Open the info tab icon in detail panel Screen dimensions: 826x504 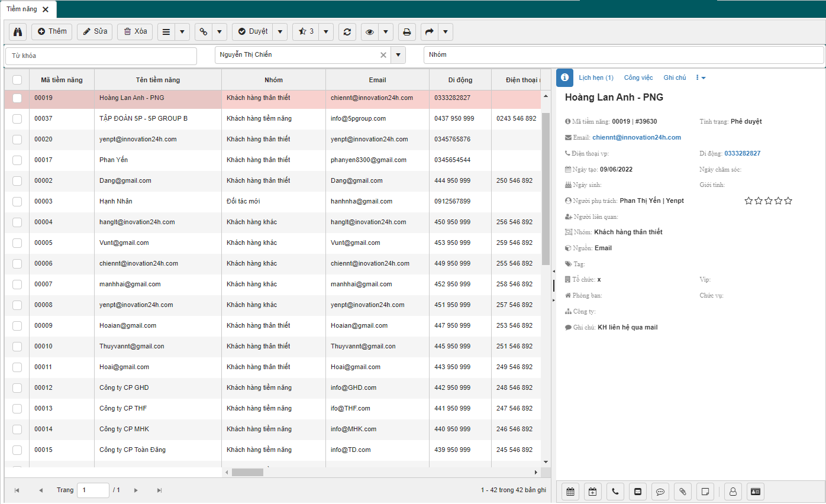coord(564,77)
